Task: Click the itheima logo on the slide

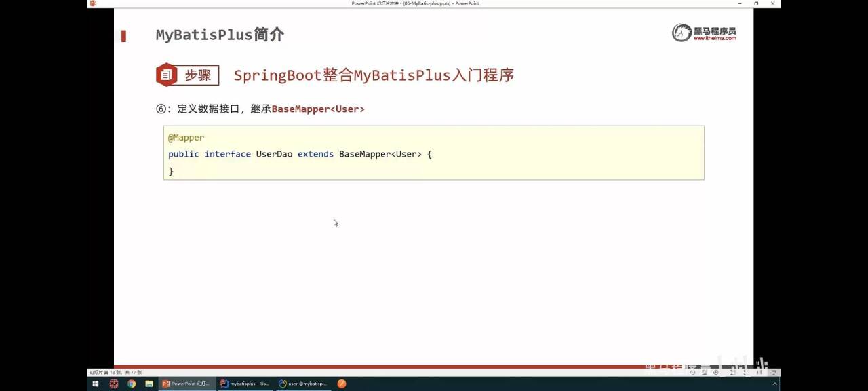Action: pos(704,33)
